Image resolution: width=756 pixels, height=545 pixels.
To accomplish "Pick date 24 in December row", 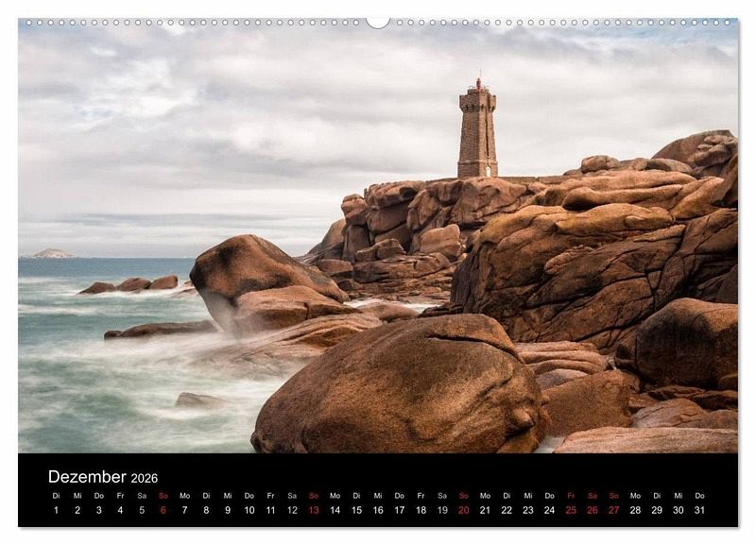I will [549, 510].
